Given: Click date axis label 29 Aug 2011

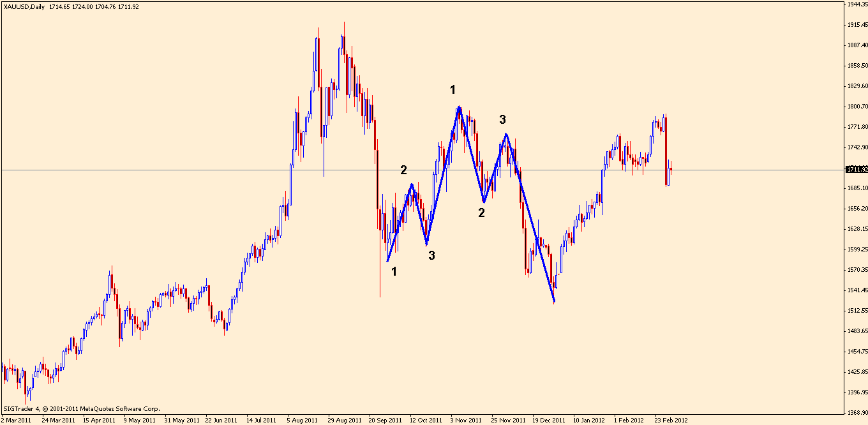Looking at the screenshot, I should (x=344, y=421).
